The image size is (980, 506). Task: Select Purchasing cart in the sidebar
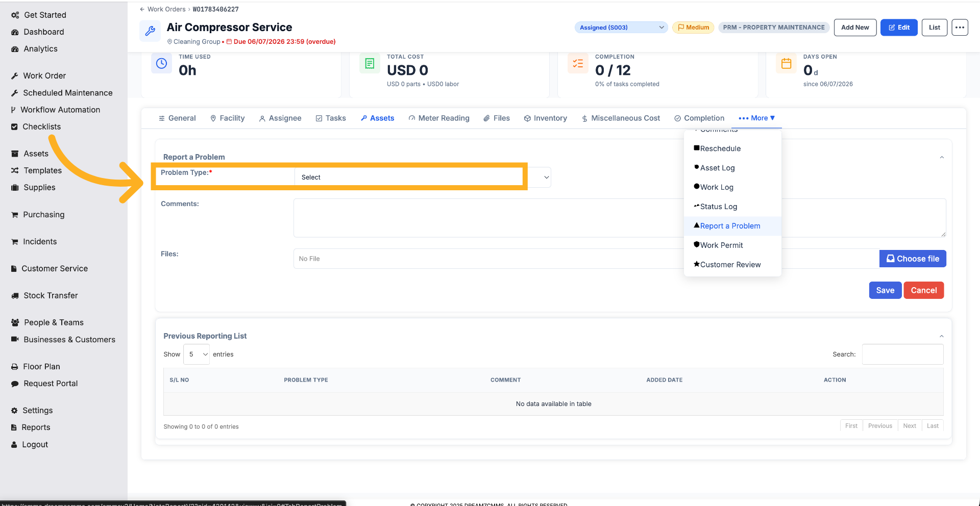[x=38, y=215]
